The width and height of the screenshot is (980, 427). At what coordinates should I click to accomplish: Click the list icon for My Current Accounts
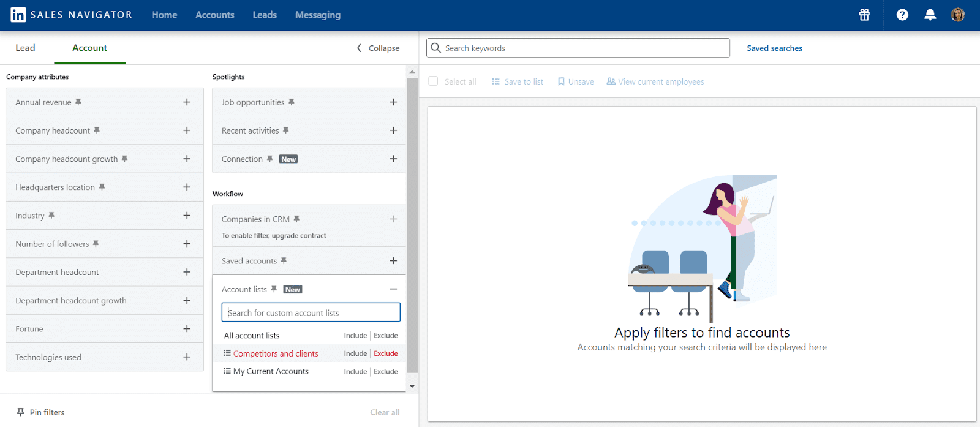tap(227, 371)
